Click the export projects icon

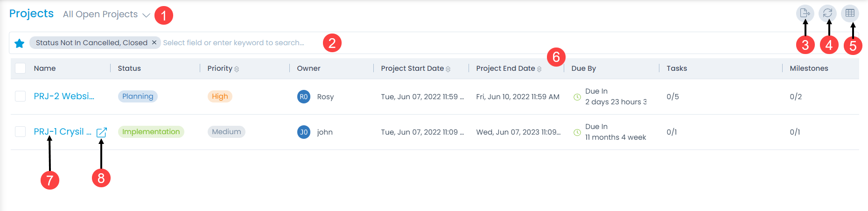(x=805, y=13)
